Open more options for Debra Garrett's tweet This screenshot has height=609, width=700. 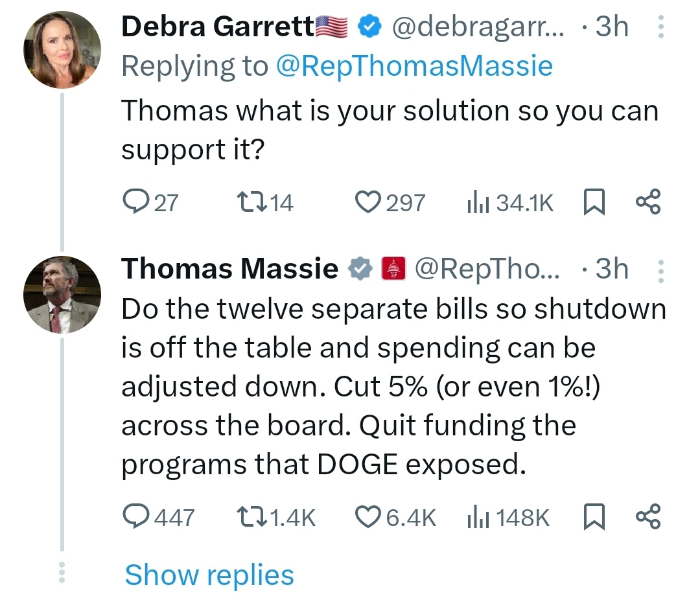coord(661,26)
